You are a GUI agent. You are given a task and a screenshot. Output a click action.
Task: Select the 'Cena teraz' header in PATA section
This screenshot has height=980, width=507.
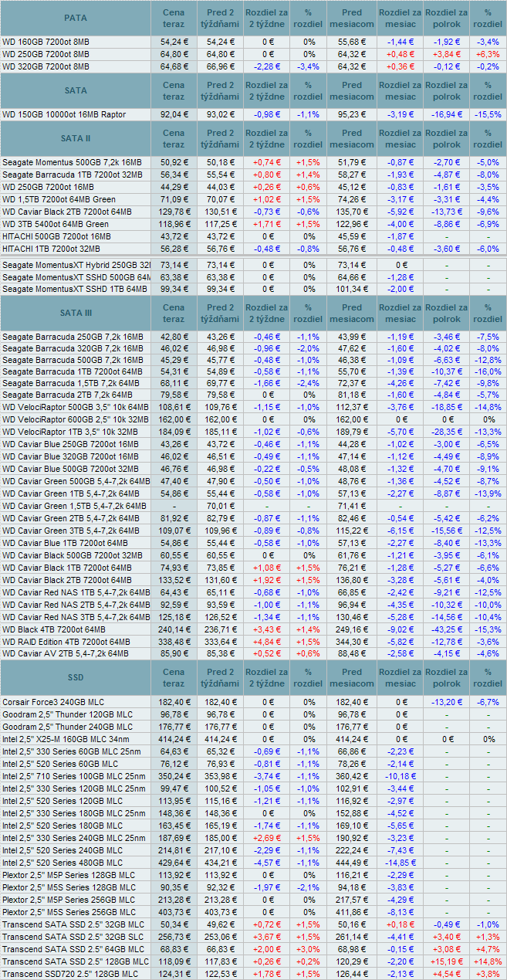174,18
